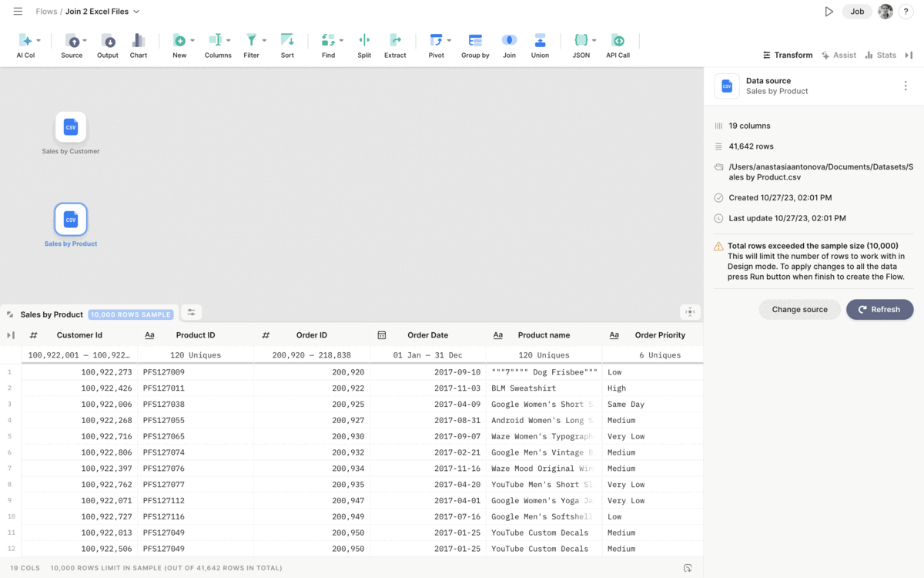Collapse the right side panel
Image resolution: width=924 pixels, height=578 pixels.
909,55
